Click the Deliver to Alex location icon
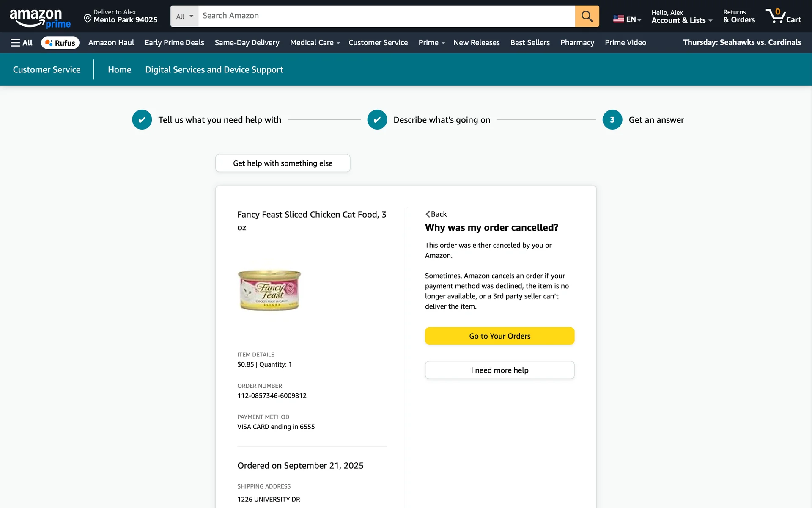812x508 pixels. 88,18
